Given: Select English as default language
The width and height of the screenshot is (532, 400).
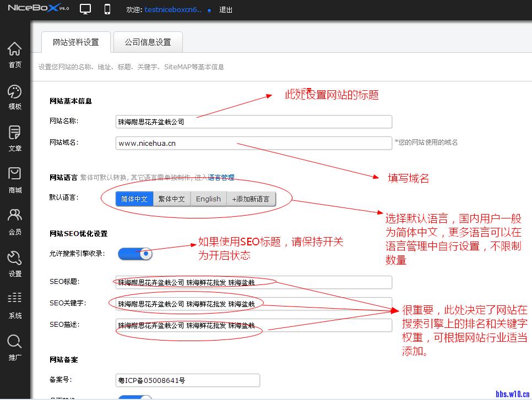Looking at the screenshot, I should point(208,199).
